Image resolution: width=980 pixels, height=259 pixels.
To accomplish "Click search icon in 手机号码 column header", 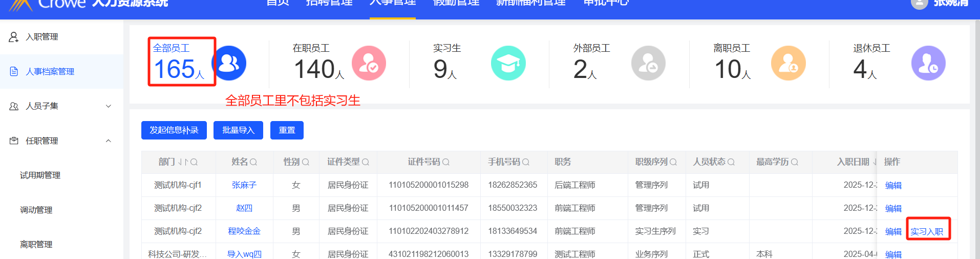I will point(526,162).
